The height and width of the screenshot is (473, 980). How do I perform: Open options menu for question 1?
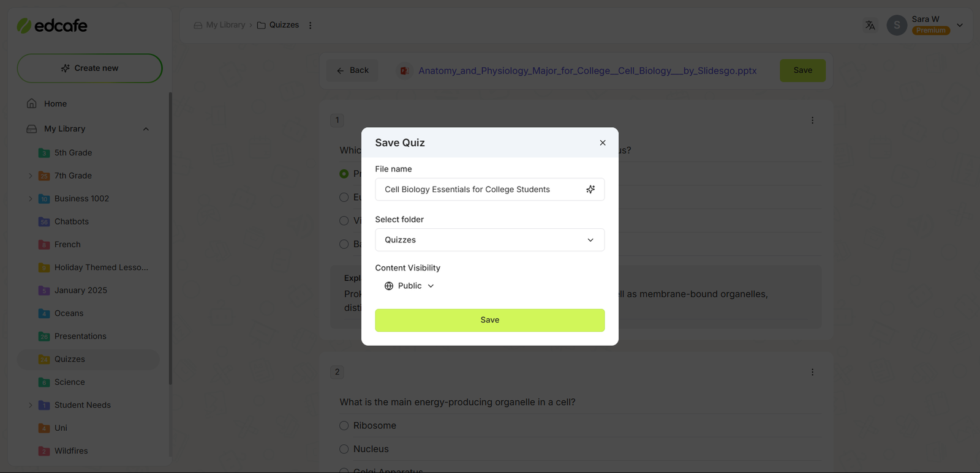[812, 121]
